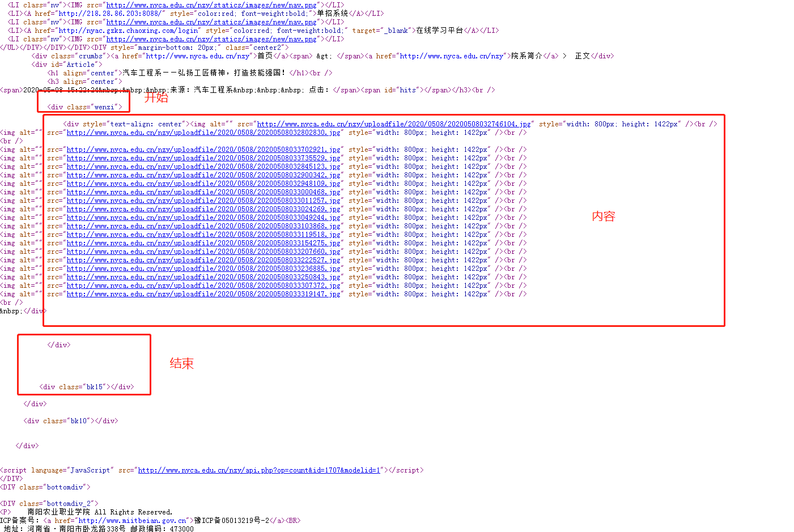Image resolution: width=794 pixels, height=532 pixels.
Task: Open the api.php?op=count script link
Action: pyautogui.click(x=259, y=470)
